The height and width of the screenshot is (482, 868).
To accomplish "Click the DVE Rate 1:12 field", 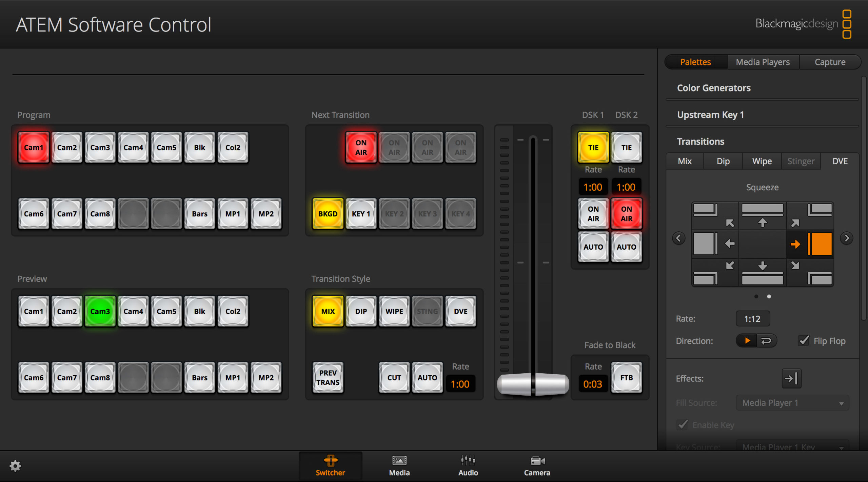I will 752,319.
